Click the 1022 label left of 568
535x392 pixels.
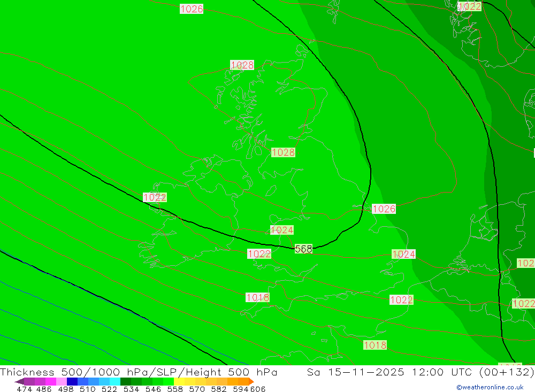(x=259, y=254)
